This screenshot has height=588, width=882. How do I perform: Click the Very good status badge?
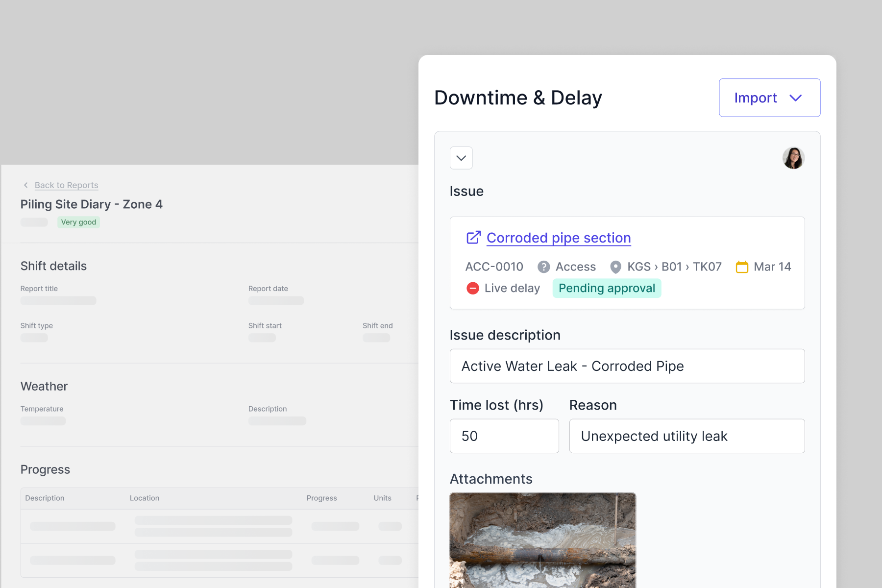coord(78,222)
